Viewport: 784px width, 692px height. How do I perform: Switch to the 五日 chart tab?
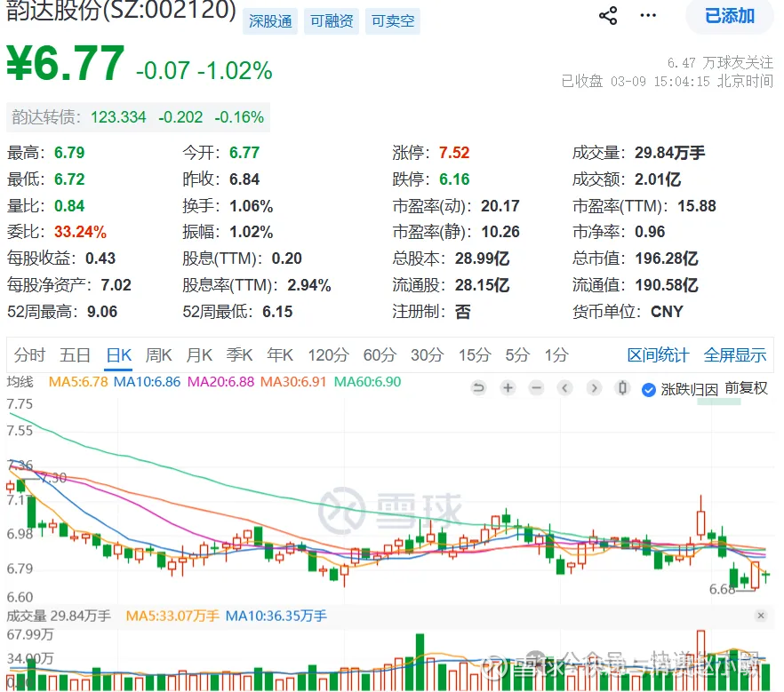pos(75,355)
